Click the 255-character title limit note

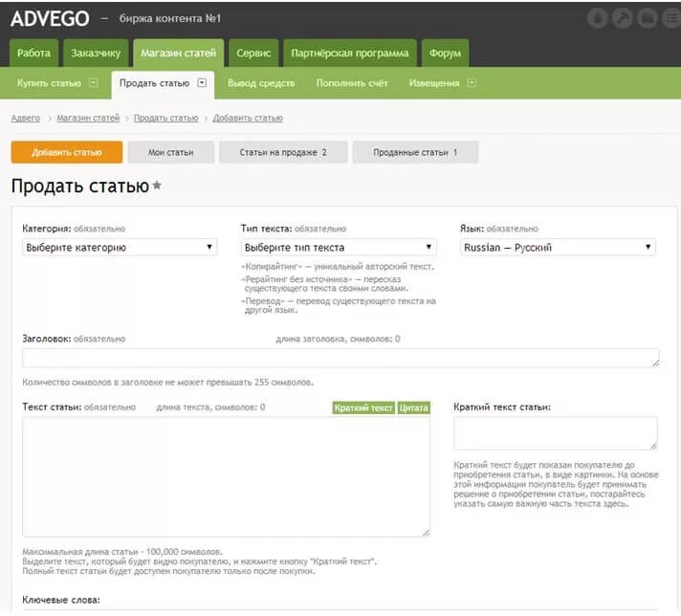167,383
